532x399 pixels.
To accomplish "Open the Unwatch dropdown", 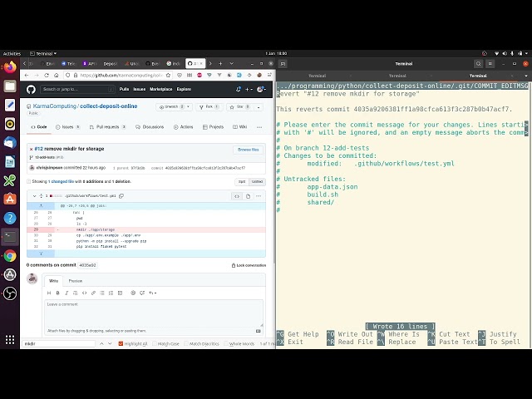I will pyautogui.click(x=174, y=107).
